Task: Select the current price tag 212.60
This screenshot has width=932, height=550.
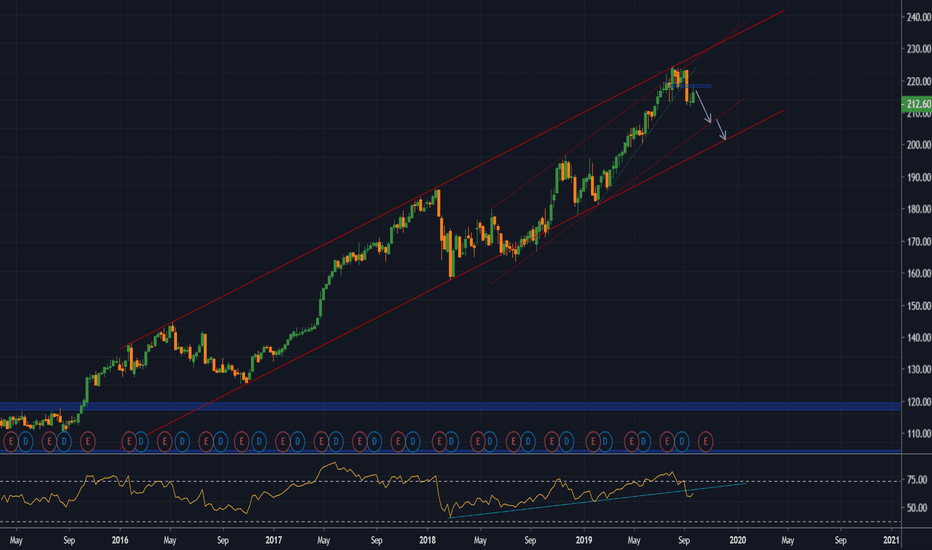Action: tap(917, 104)
